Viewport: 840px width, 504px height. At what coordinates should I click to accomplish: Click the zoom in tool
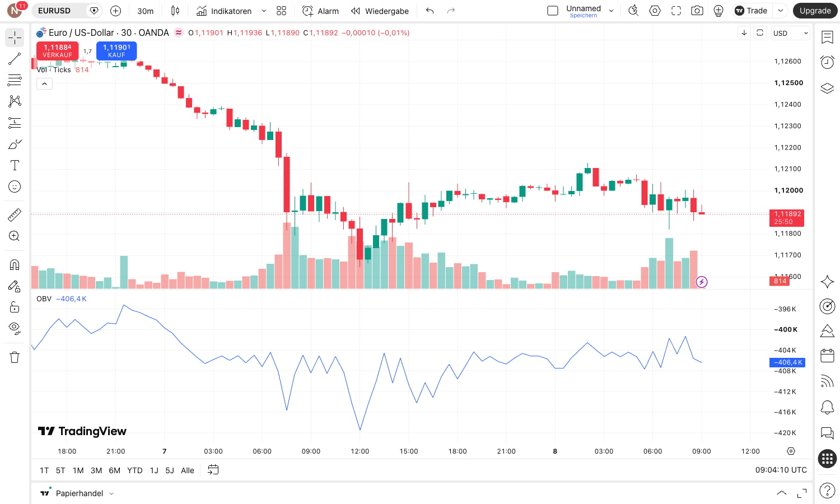click(15, 236)
